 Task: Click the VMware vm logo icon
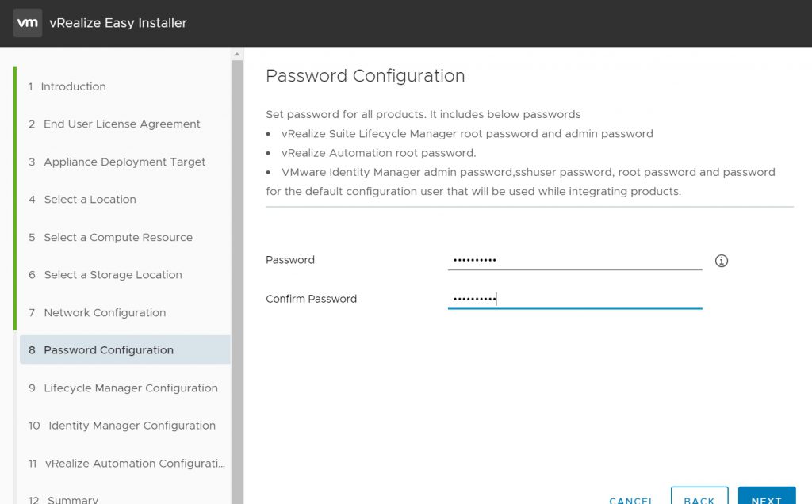[28, 23]
